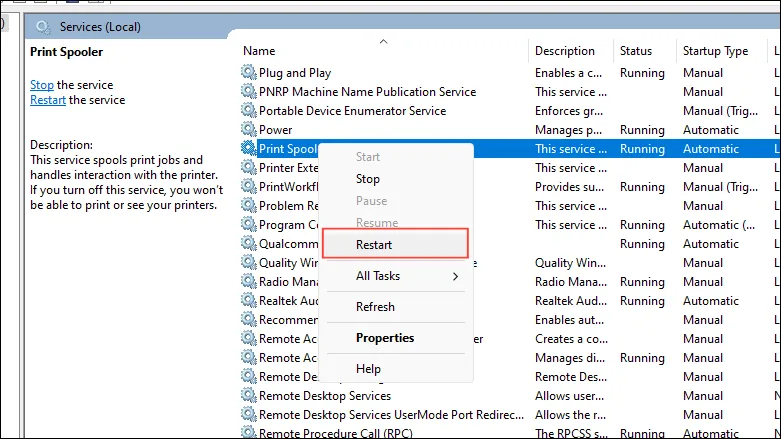This screenshot has height=439, width=781.
Task: Click 'Enforces gr...' description cell
Action: pos(569,111)
